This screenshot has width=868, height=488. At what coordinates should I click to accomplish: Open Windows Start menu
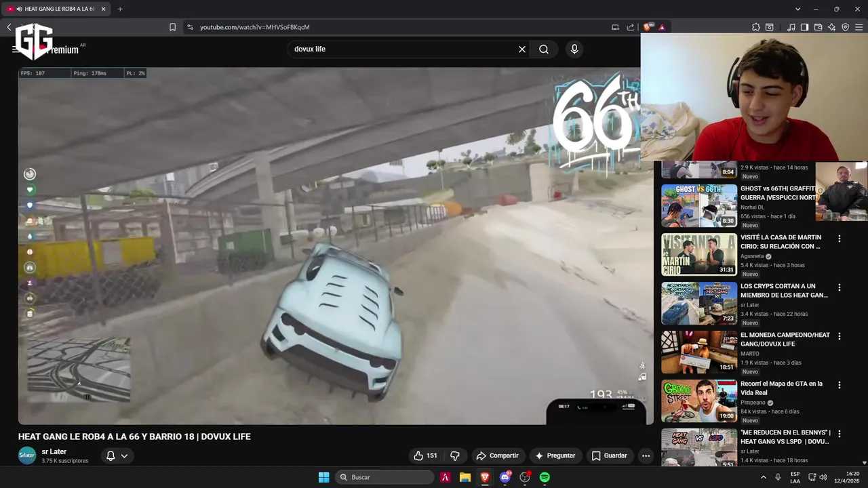click(323, 477)
